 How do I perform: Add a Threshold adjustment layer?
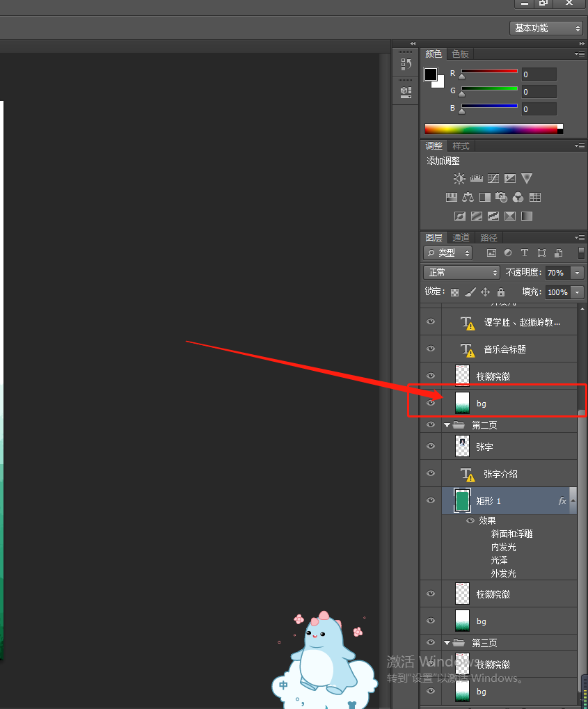point(493,216)
